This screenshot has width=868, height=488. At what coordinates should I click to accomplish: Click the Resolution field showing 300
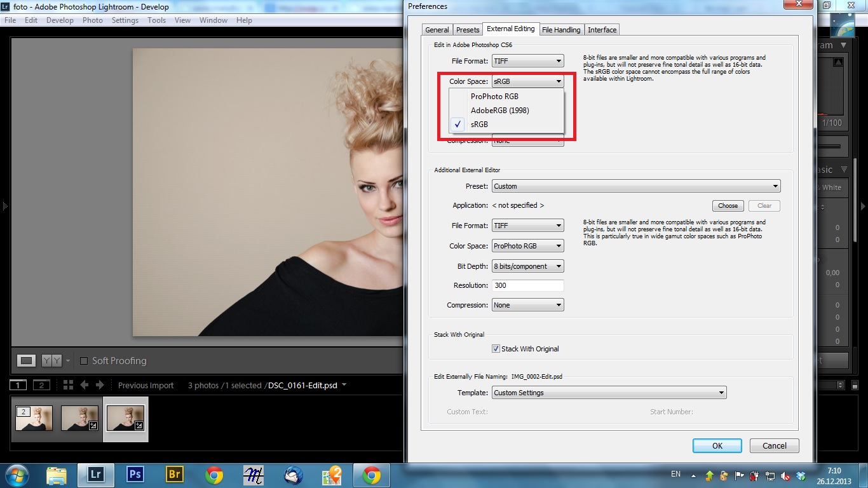tap(528, 286)
